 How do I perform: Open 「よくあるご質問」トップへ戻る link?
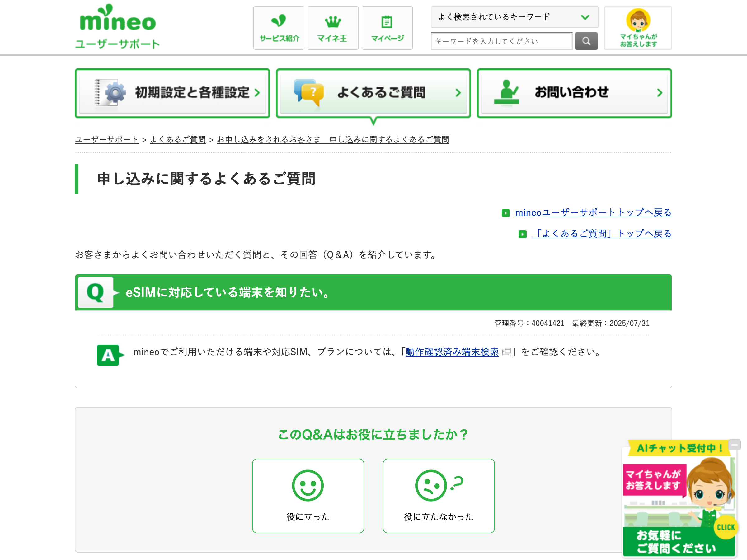pos(602,234)
